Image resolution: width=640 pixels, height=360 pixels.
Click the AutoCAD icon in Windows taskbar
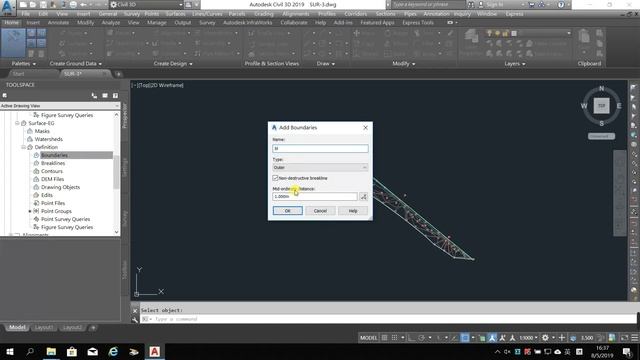(x=154, y=351)
